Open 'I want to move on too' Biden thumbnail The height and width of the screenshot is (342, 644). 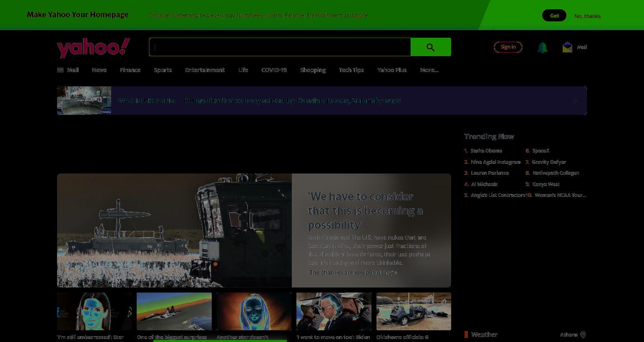(334, 311)
